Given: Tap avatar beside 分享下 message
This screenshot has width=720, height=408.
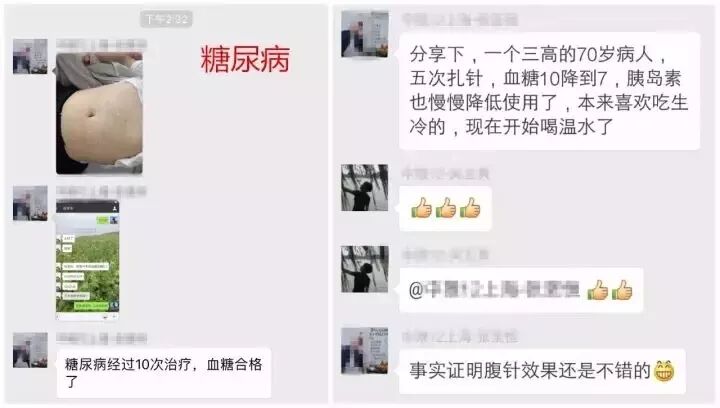Looking at the screenshot, I should tap(365, 34).
